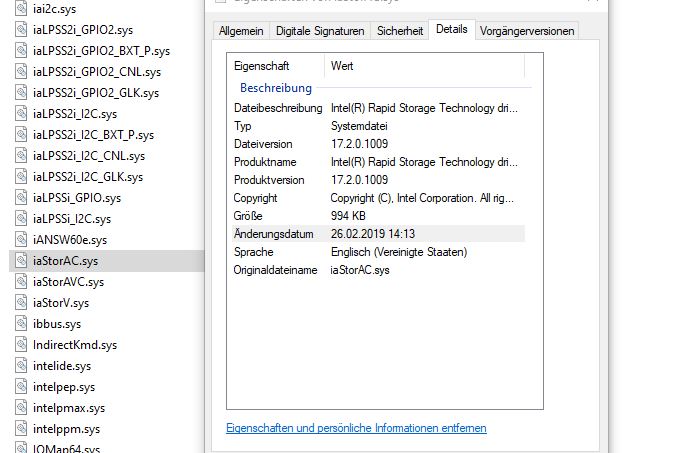
Task: Open the Allgemein tab
Action: click(241, 31)
